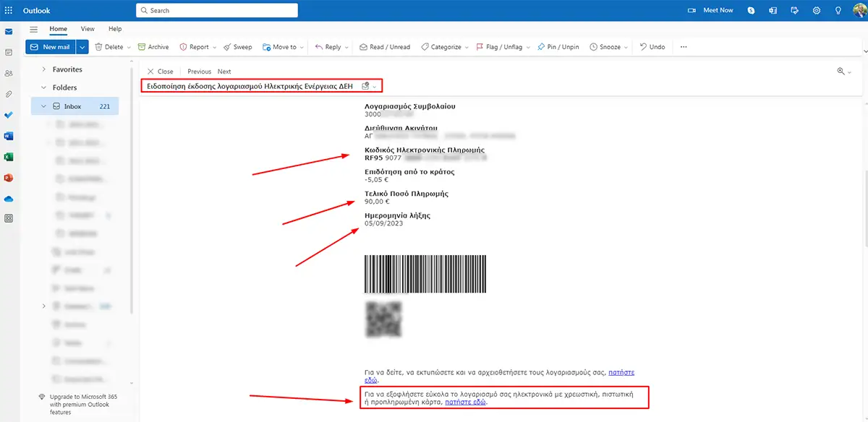Expand the Delete options arrow
Screen dimensions: 868x422
point(129,47)
